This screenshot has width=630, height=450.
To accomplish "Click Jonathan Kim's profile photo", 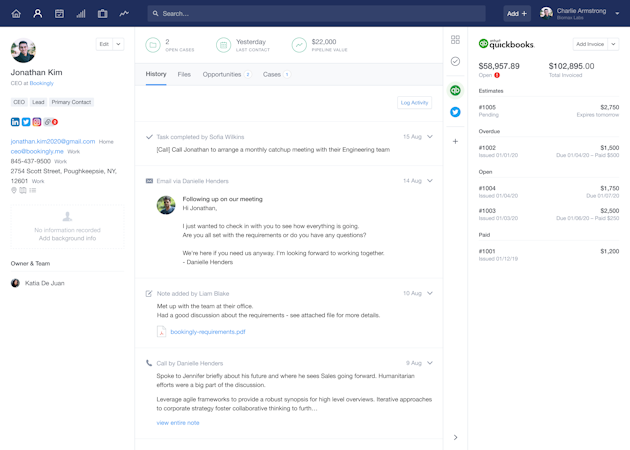I will coord(23,50).
